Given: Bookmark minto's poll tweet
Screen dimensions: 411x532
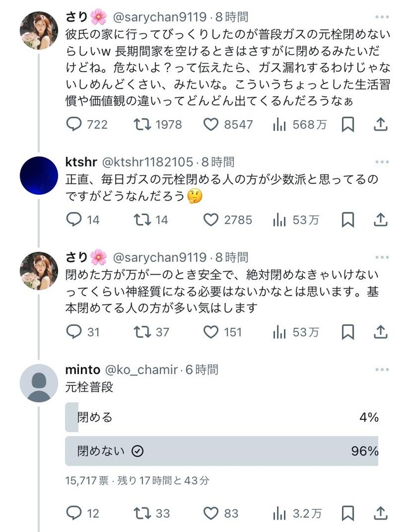Looking at the screenshot, I should tap(348, 513).
